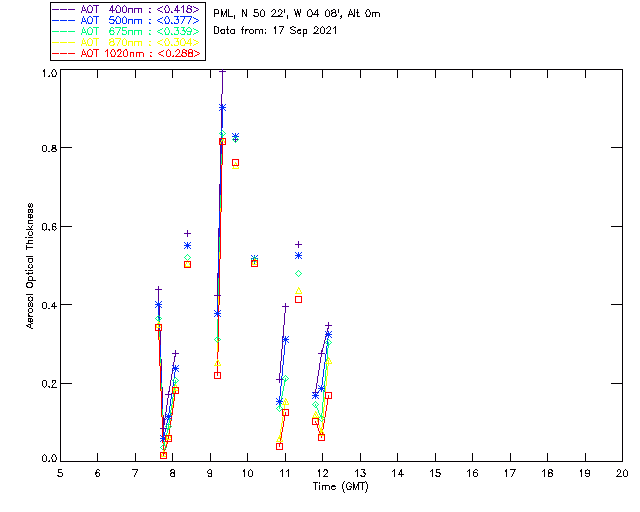
Task: Click the AOT 1020nm red legend entry
Action: [126, 53]
